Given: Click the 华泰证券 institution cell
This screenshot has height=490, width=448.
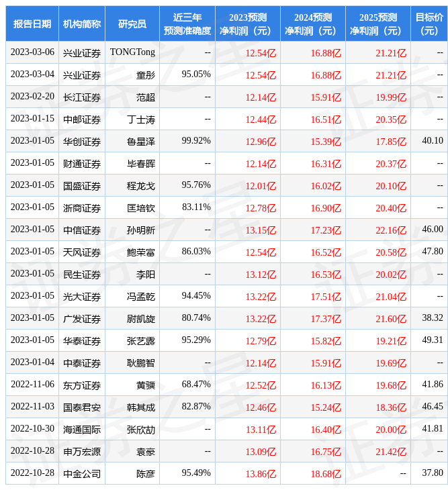Looking at the screenshot, I should [82, 341].
